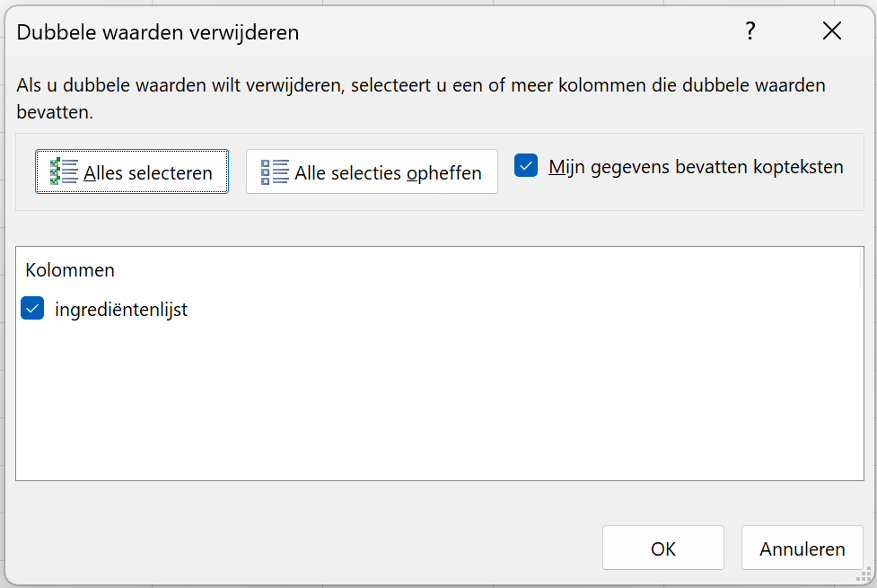Click the Mijn gegevens bevatten kopteksten label text
The width and height of the screenshot is (877, 588).
click(696, 167)
